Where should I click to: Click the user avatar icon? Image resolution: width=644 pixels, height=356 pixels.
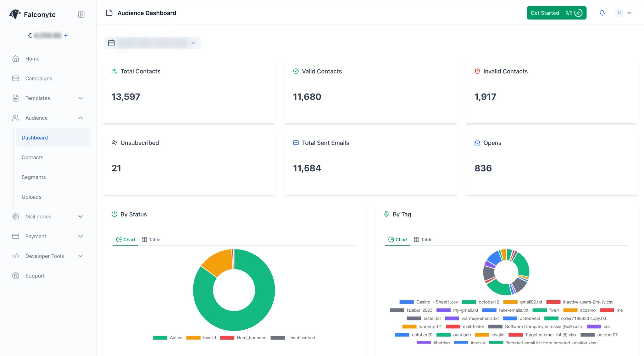(x=619, y=13)
